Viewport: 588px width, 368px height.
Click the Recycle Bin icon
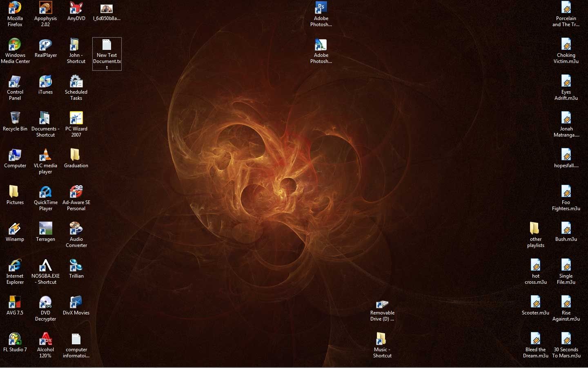pyautogui.click(x=15, y=118)
